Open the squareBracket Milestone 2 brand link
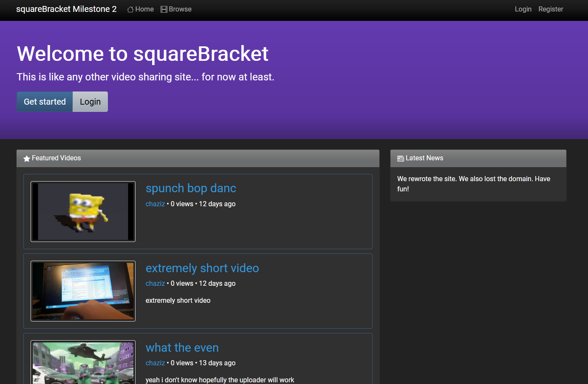Viewport: 588px width, 384px height. pos(66,9)
